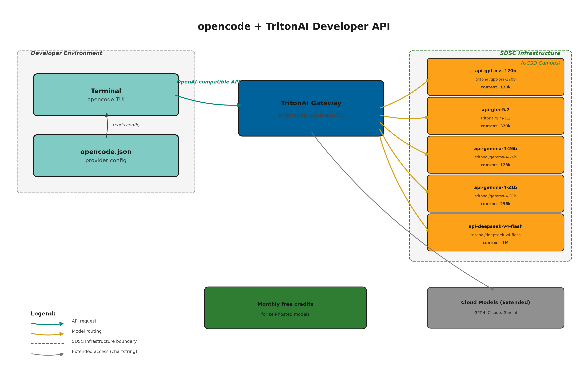Click the api-glm-5.2 model box
Screen dimensions: 588x379
(495, 116)
